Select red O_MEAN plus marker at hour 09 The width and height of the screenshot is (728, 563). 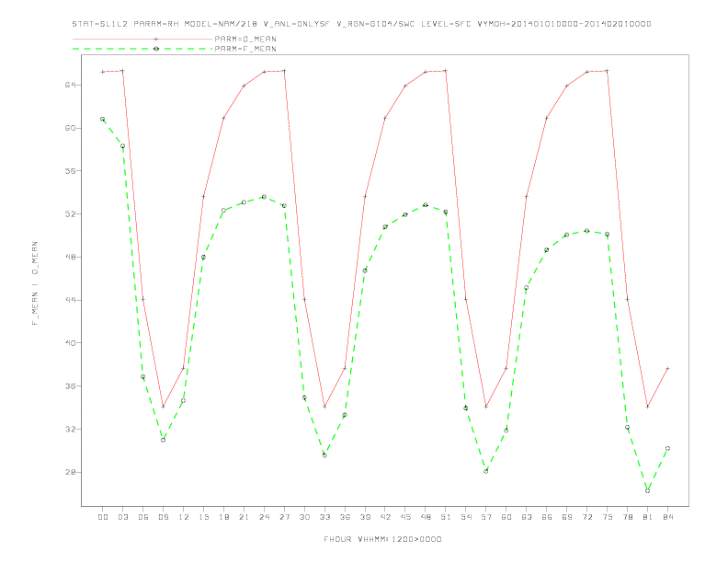click(x=163, y=407)
